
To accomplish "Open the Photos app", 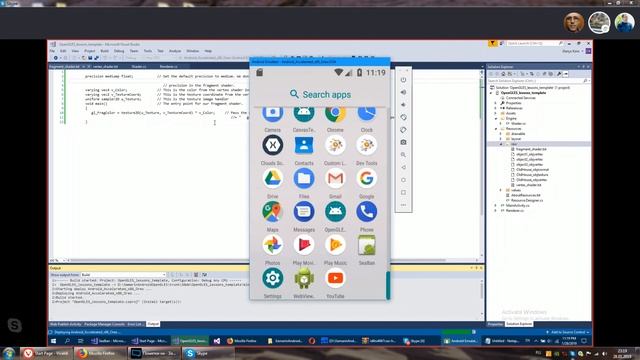I will [x=273, y=245].
